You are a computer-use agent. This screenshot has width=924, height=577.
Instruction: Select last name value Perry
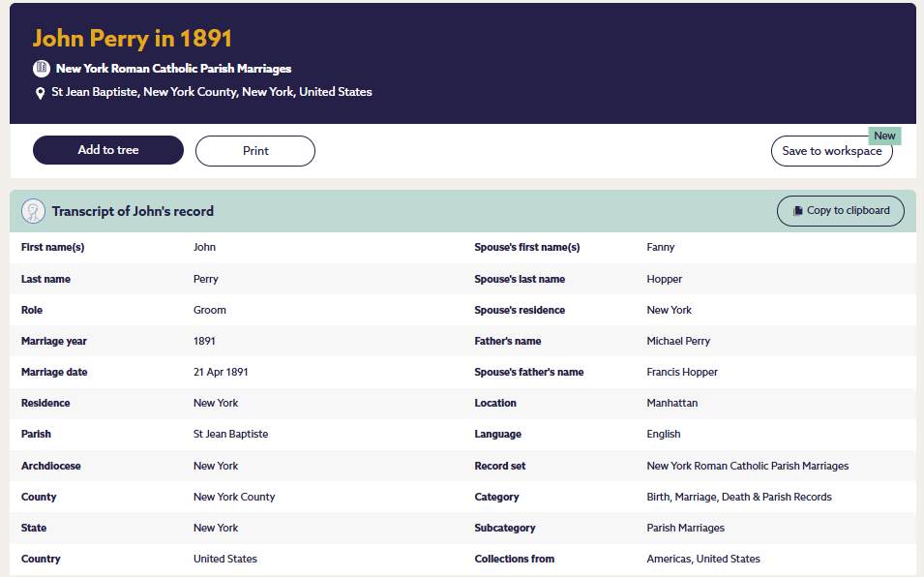click(x=206, y=279)
